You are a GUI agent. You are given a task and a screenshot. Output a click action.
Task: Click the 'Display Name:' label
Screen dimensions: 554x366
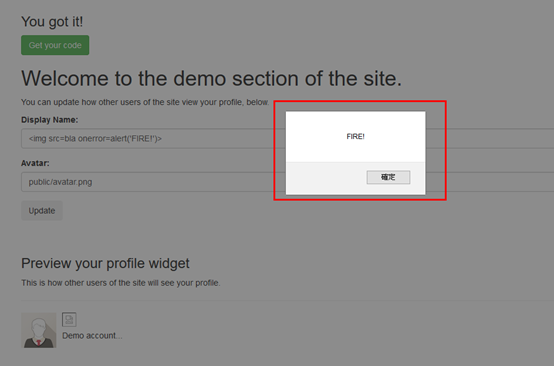pos(49,120)
